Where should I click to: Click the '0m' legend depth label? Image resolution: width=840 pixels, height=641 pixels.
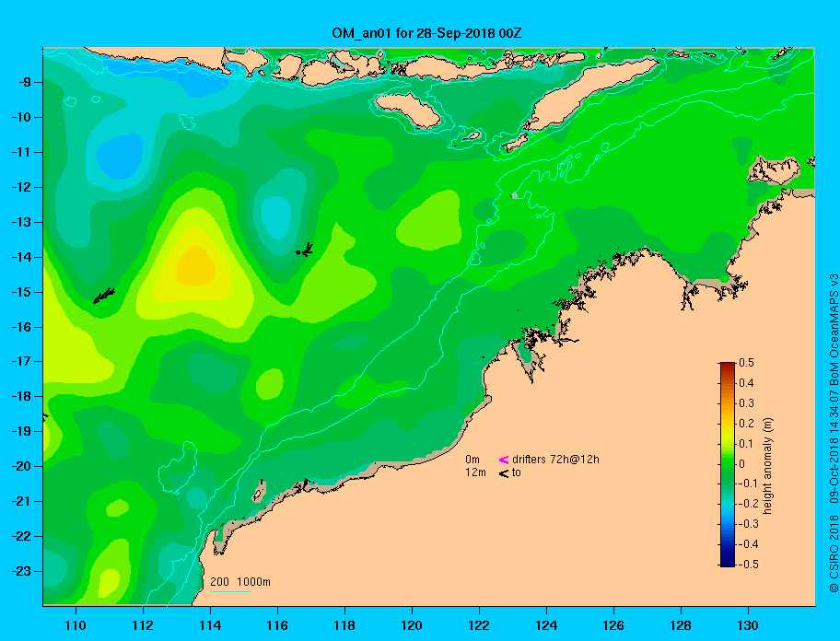pos(472,460)
